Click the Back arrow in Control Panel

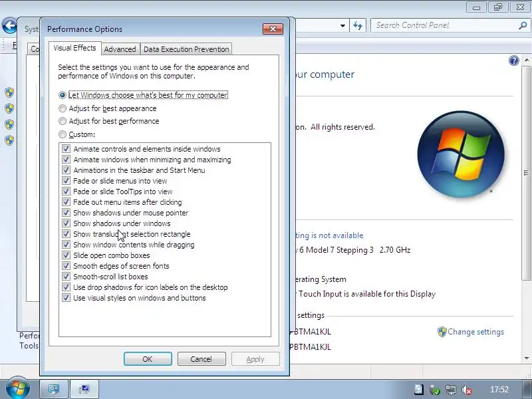click(x=9, y=25)
